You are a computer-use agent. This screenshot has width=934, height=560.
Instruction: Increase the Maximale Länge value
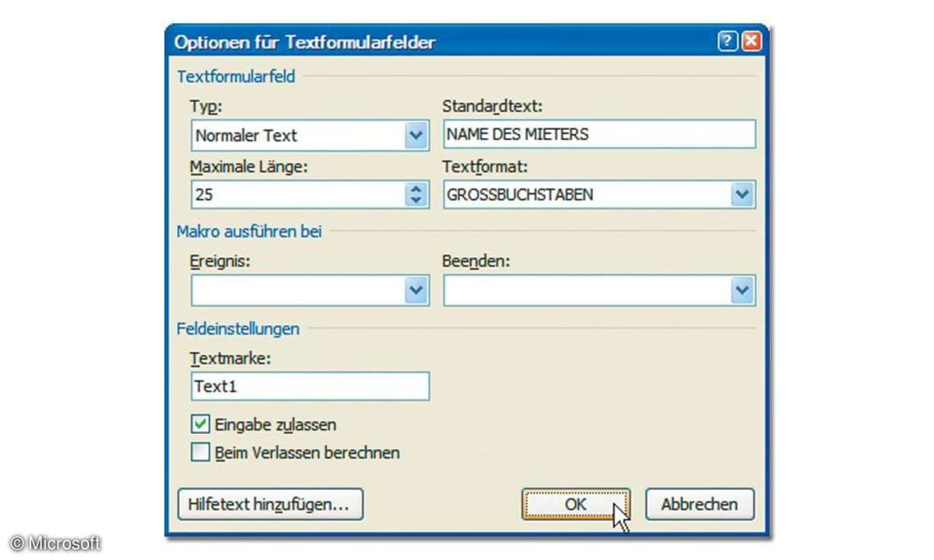click(x=418, y=188)
